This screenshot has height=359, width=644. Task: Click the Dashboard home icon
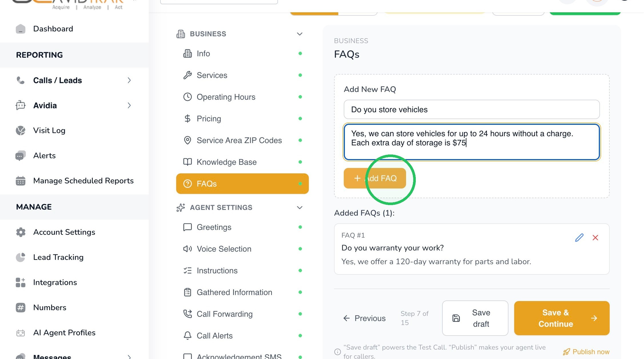pyautogui.click(x=21, y=29)
